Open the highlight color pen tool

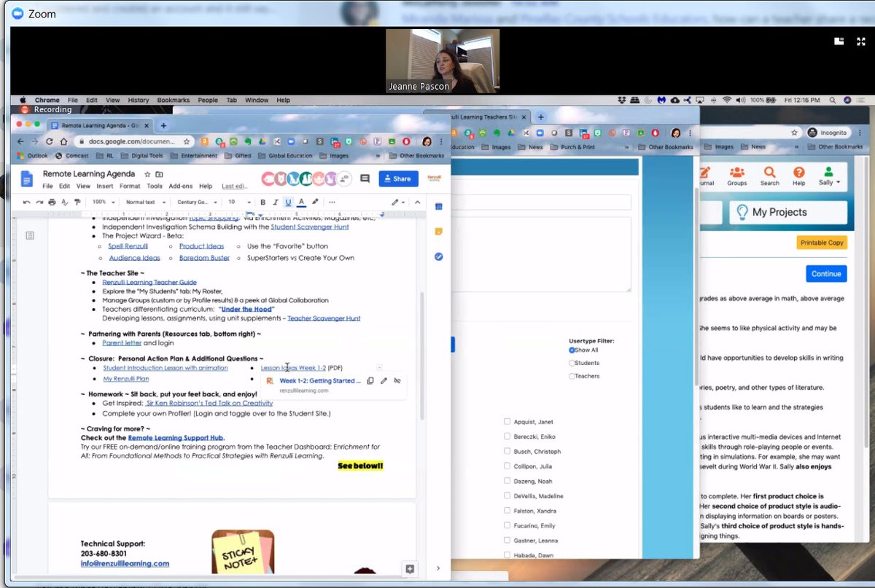[x=315, y=202]
